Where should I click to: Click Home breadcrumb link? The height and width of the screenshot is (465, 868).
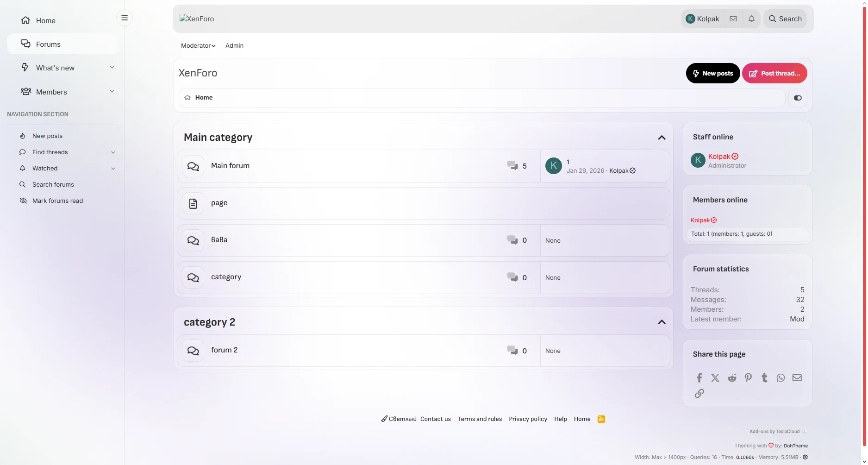(204, 98)
